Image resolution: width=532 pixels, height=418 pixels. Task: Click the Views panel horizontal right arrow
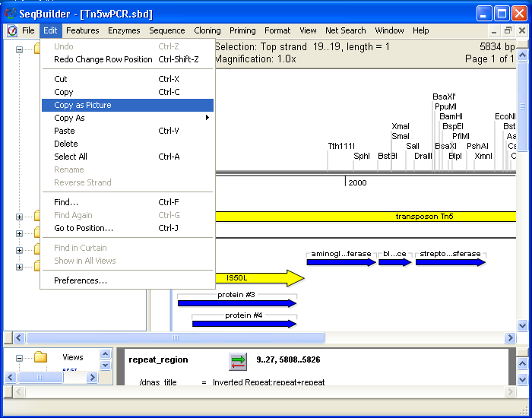(x=92, y=377)
